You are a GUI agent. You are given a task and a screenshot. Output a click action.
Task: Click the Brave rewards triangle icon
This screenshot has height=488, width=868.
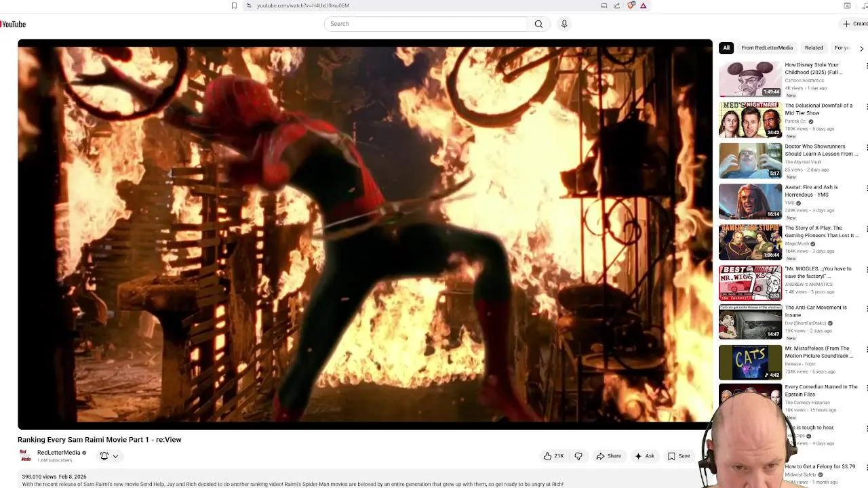643,5
